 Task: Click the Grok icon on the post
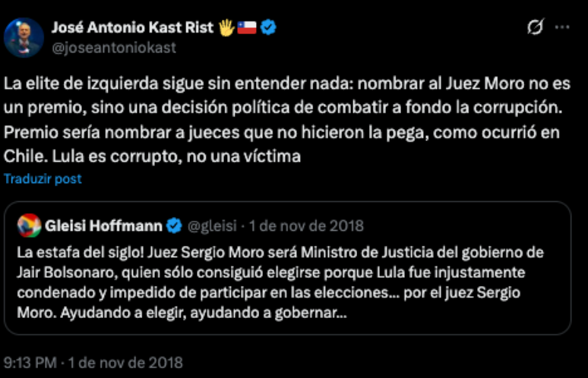point(535,27)
